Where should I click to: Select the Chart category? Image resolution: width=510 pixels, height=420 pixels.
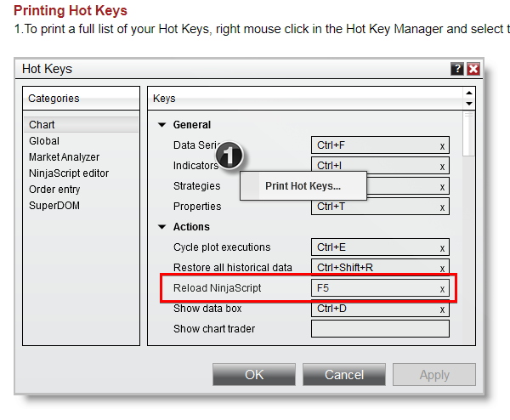pos(42,125)
